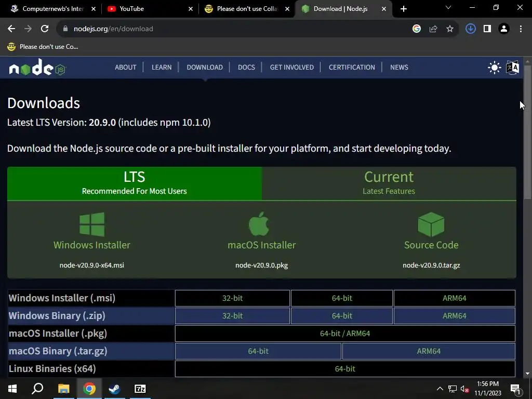Open 7-Zip from the taskbar
Image resolution: width=532 pixels, height=399 pixels.
click(140, 389)
